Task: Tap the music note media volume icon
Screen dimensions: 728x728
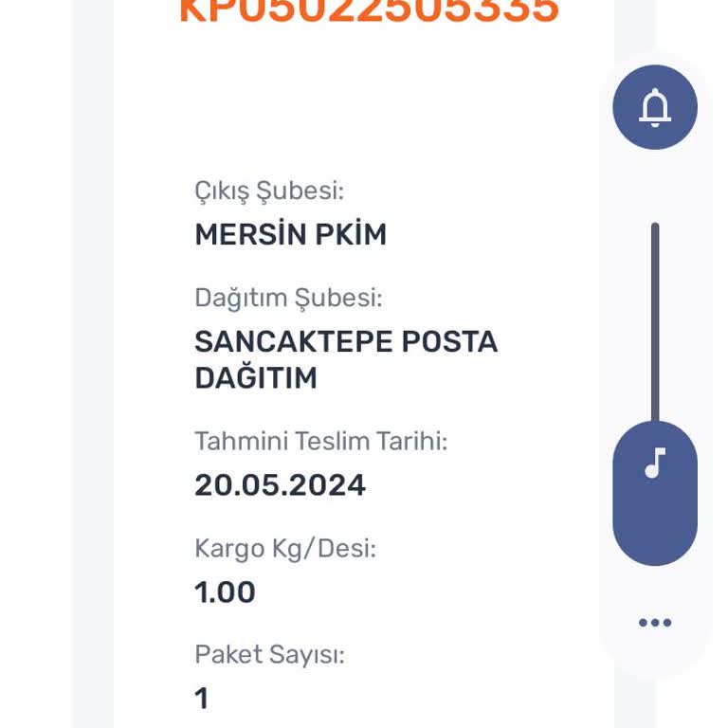Action: pos(655,464)
